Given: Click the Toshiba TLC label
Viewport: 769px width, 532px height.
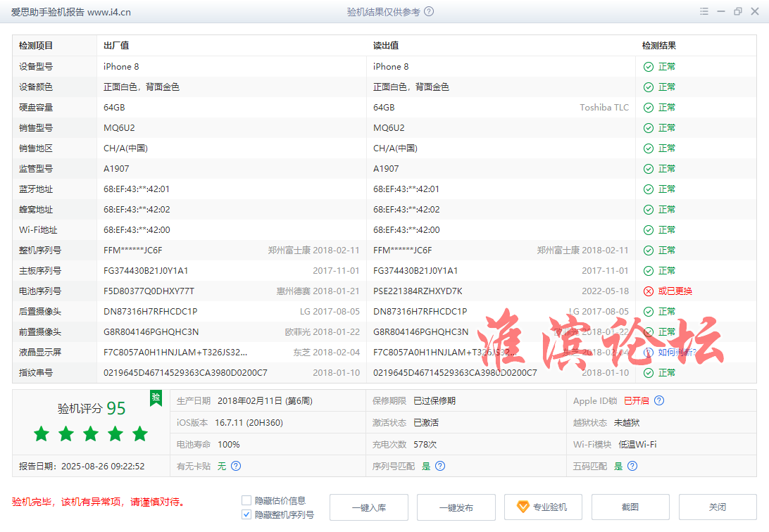Looking at the screenshot, I should [604, 107].
